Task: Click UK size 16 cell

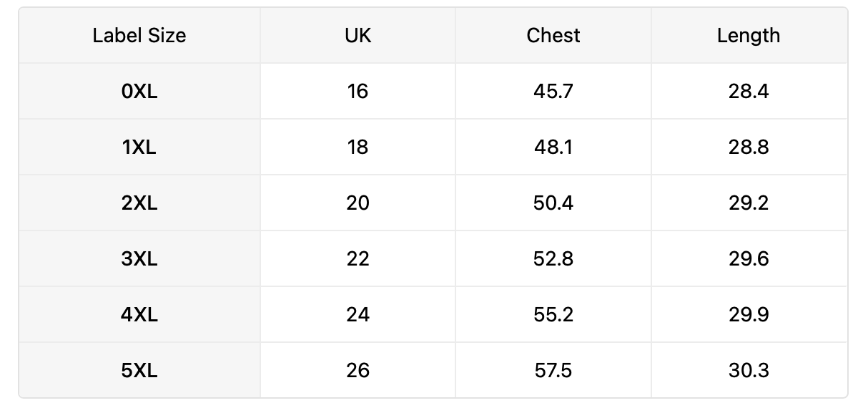Action: pos(357,91)
